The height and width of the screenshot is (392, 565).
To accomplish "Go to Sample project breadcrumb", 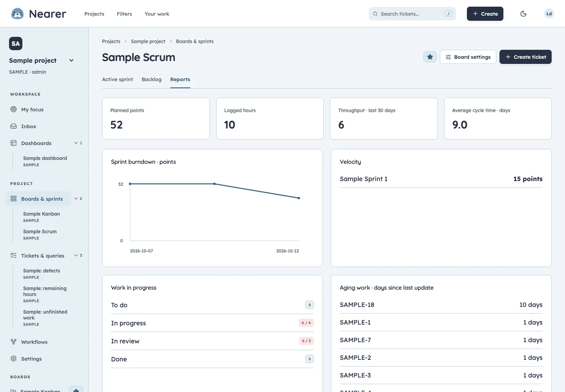I will 148,41.
